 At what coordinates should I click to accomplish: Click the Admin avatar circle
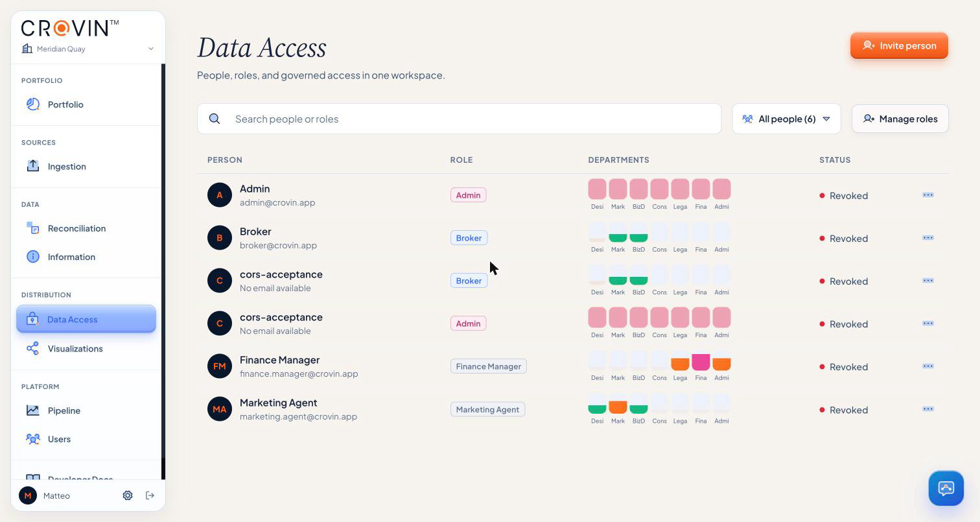pos(220,195)
